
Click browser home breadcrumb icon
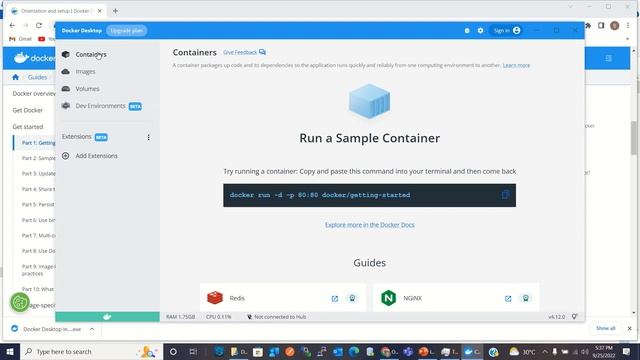pos(16,77)
